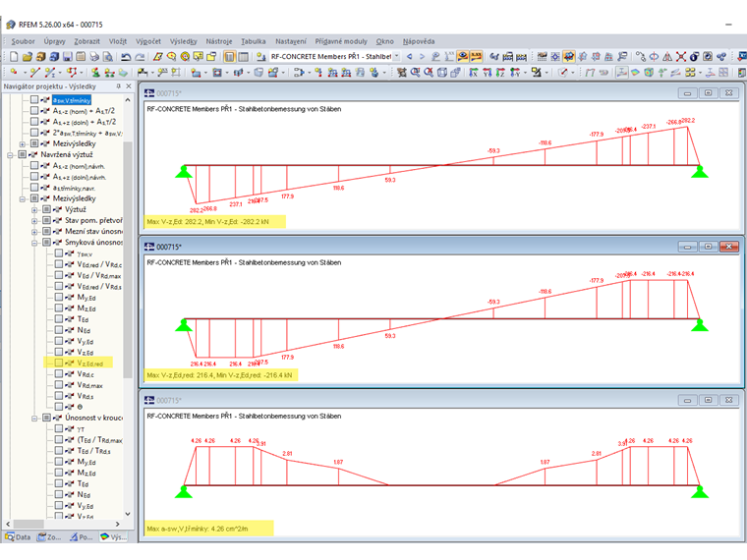The height and width of the screenshot is (560, 747).
Task: Expand the upper Mezivýsledky node
Action: coord(22,143)
